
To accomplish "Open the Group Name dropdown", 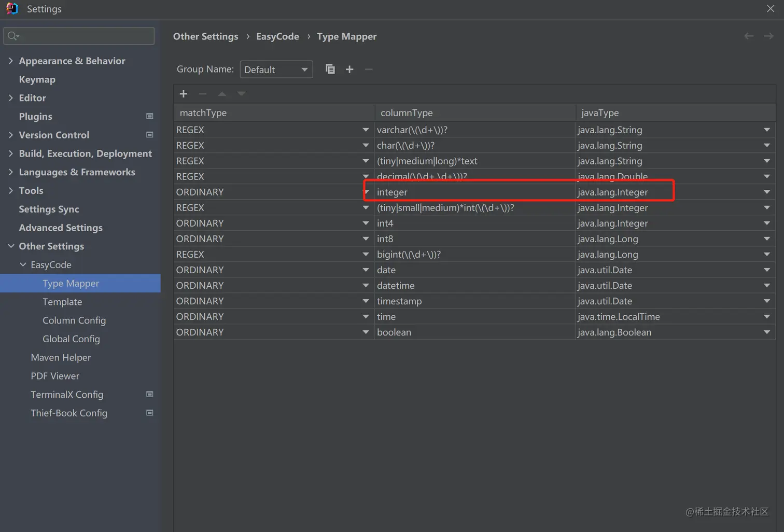I will click(x=276, y=69).
